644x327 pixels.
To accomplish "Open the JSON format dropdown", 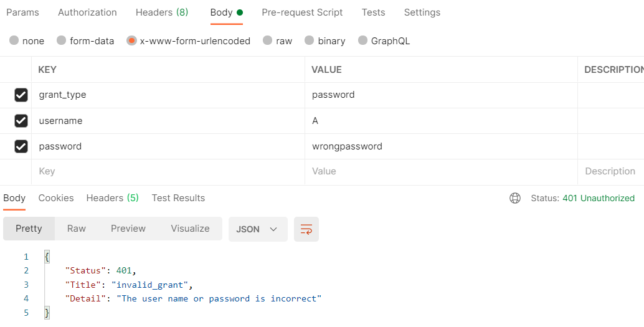I will click(x=257, y=229).
